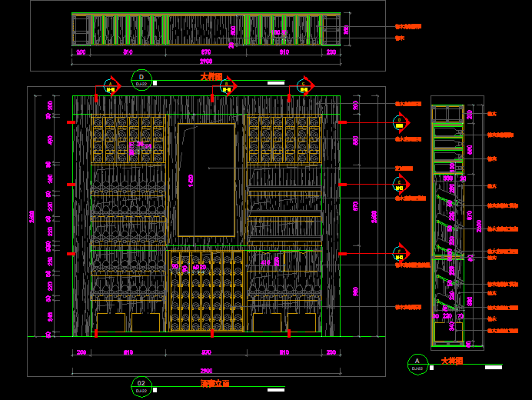Click the 02 DJ-22 drawing callout circle

tap(141, 386)
